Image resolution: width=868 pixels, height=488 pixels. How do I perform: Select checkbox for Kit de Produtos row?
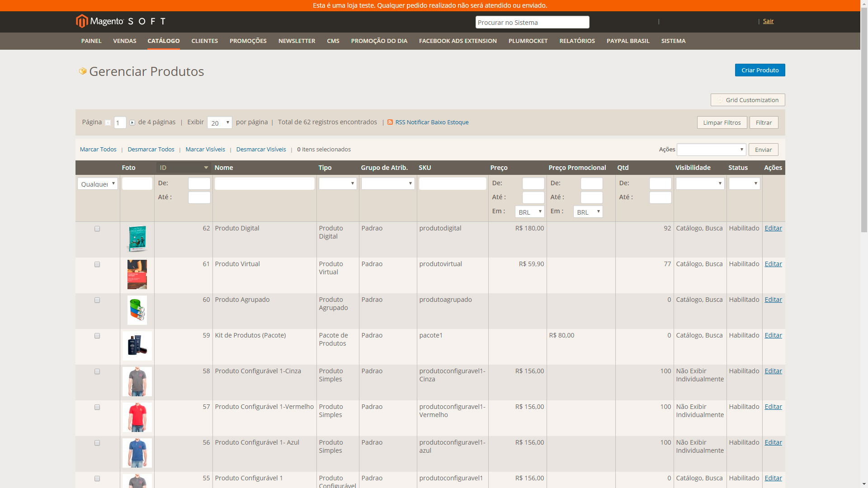coord(97,336)
